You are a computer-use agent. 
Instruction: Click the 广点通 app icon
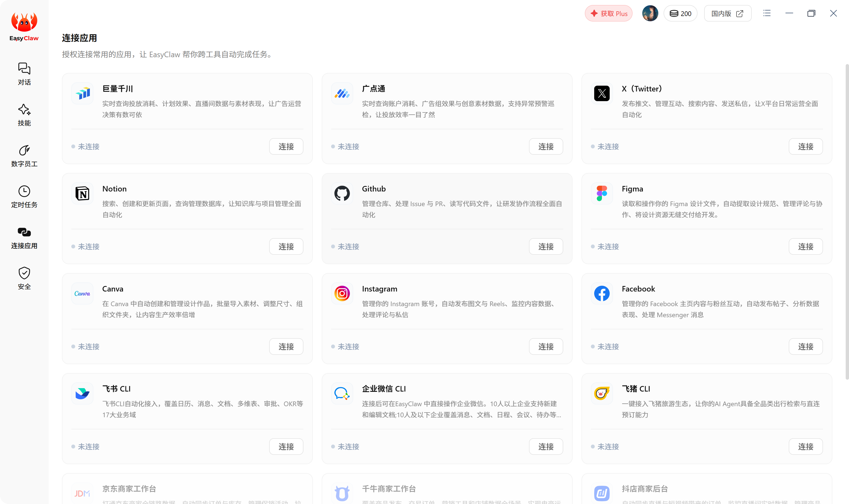point(342,93)
